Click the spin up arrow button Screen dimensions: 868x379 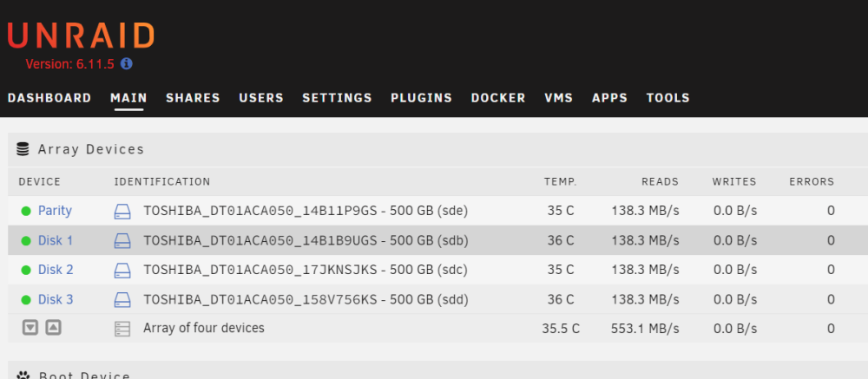tap(53, 328)
